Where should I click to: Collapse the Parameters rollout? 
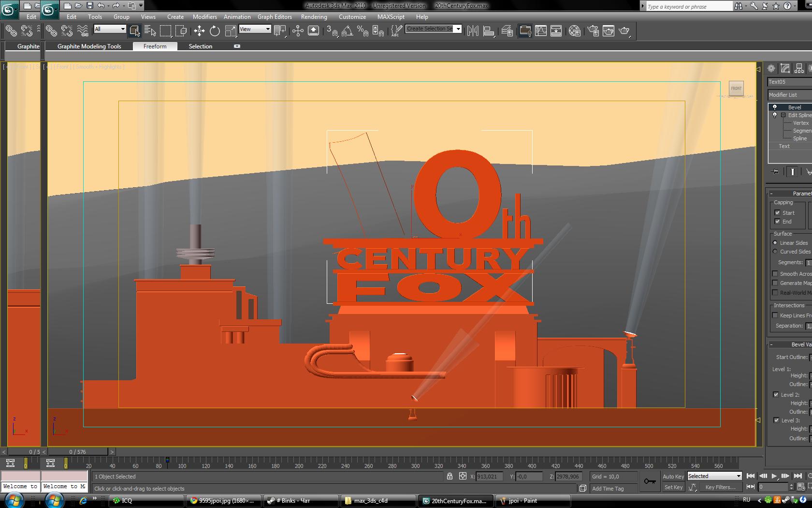point(791,194)
